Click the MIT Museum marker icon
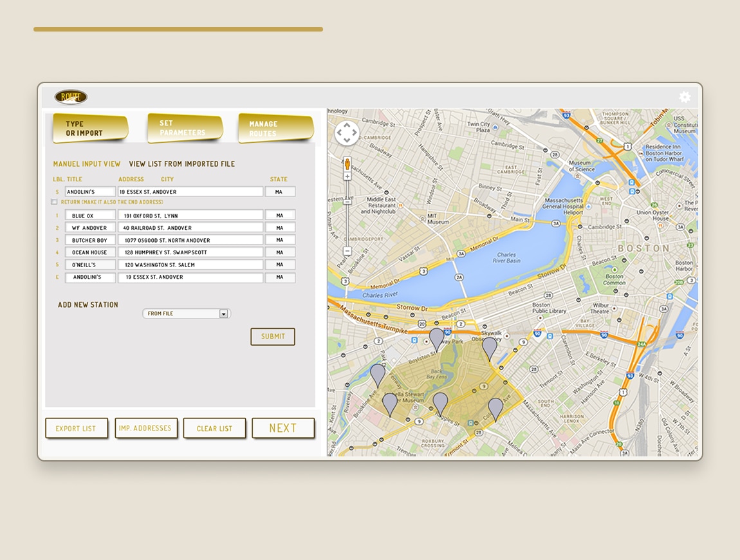The height and width of the screenshot is (560, 740). click(x=422, y=219)
